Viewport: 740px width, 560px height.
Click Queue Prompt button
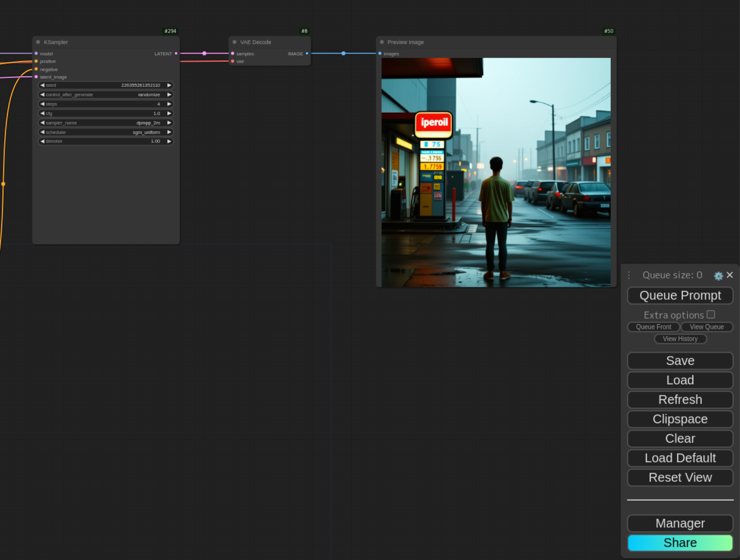(680, 295)
